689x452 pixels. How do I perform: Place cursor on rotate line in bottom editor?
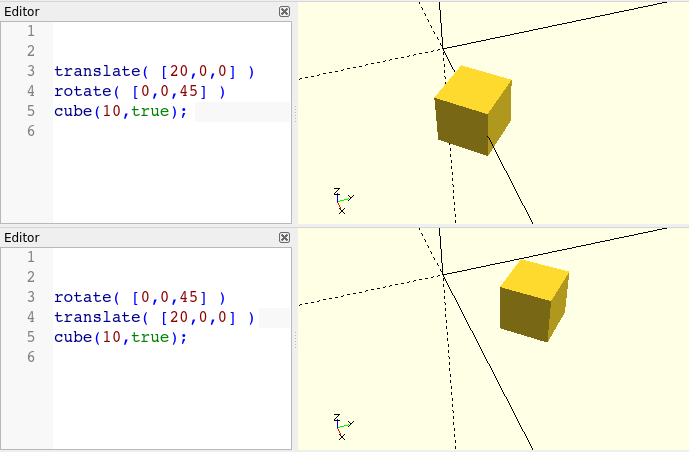139,297
